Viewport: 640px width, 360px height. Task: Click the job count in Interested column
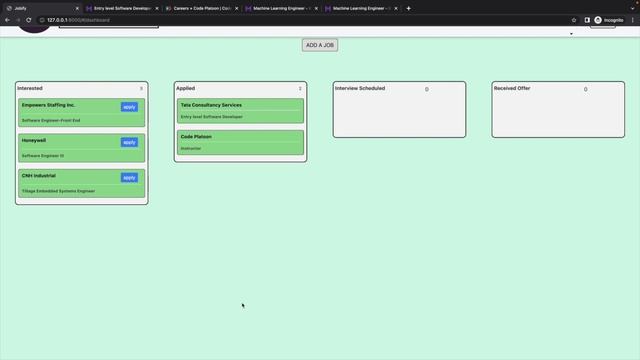coord(141,89)
